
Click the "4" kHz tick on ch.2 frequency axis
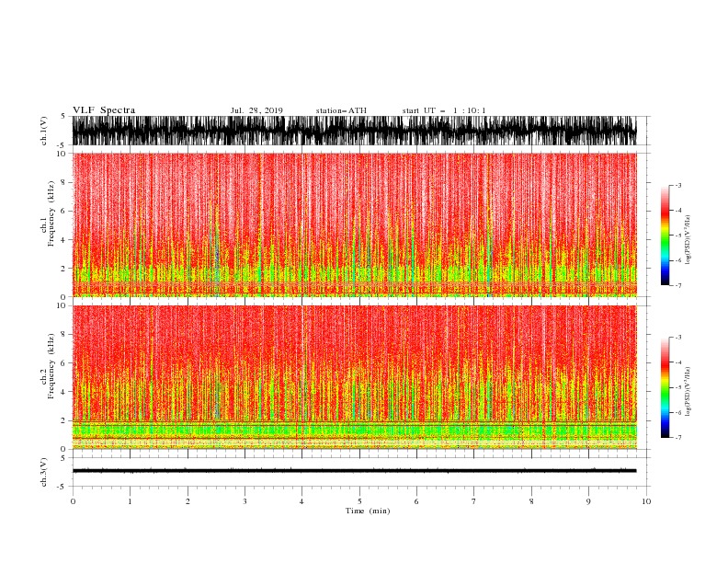tap(64, 392)
